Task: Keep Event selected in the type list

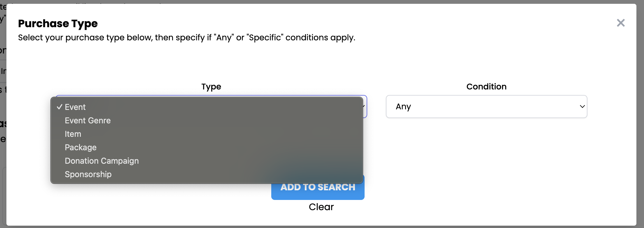Action: [75, 107]
